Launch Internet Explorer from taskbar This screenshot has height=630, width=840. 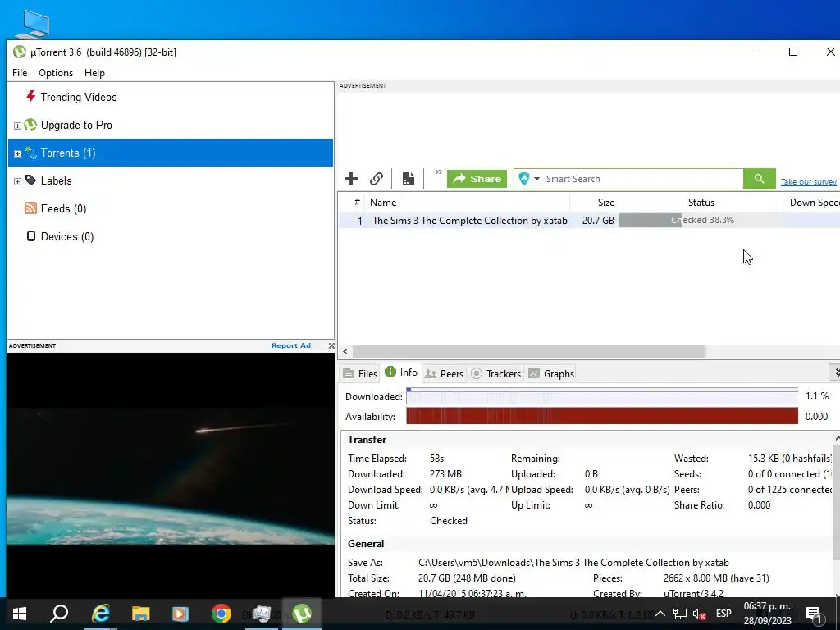point(101,614)
